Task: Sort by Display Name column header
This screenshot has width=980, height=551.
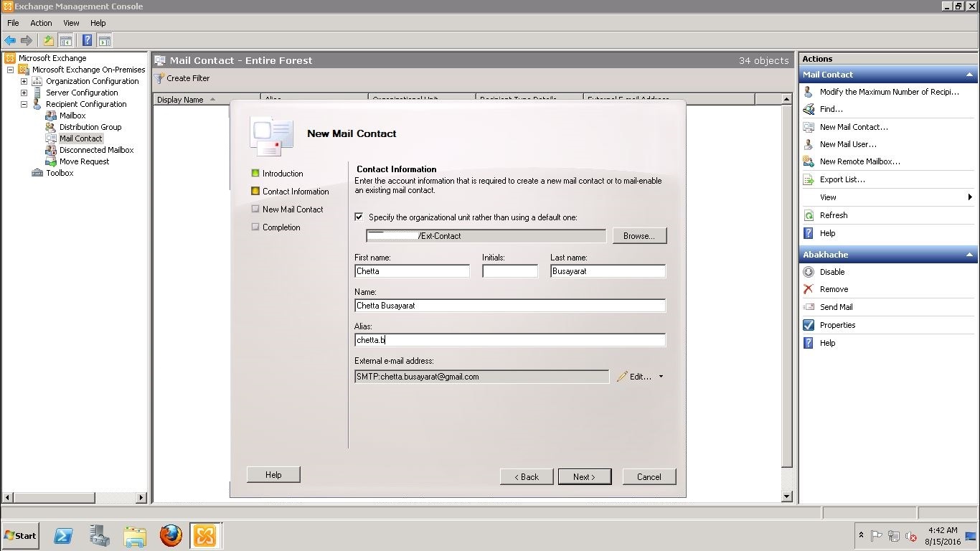Action: pos(207,100)
